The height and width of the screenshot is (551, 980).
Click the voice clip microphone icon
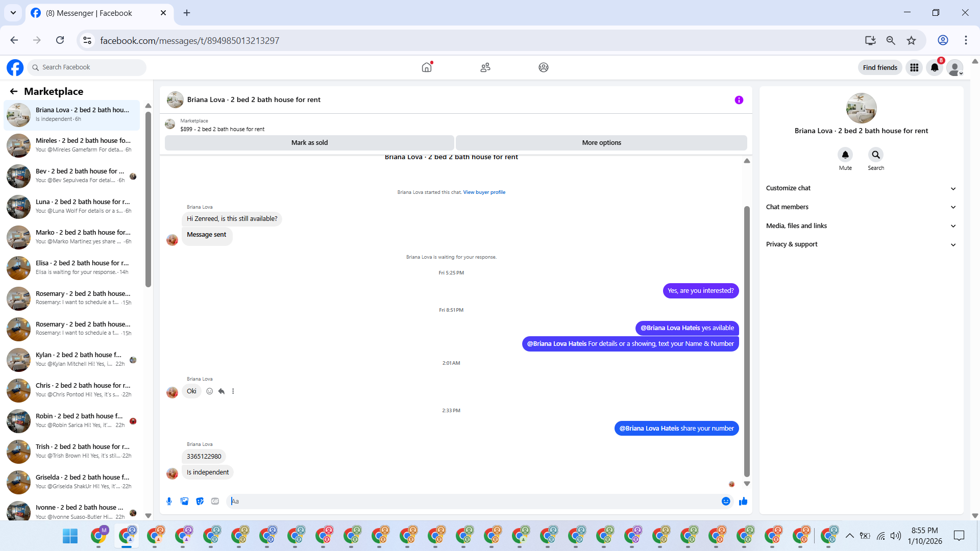pos(169,502)
